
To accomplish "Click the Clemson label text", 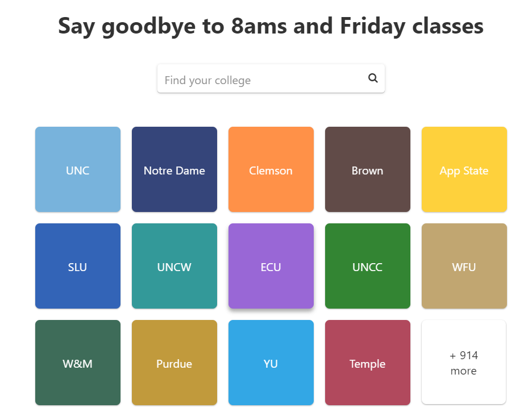I will pyautogui.click(x=271, y=171).
